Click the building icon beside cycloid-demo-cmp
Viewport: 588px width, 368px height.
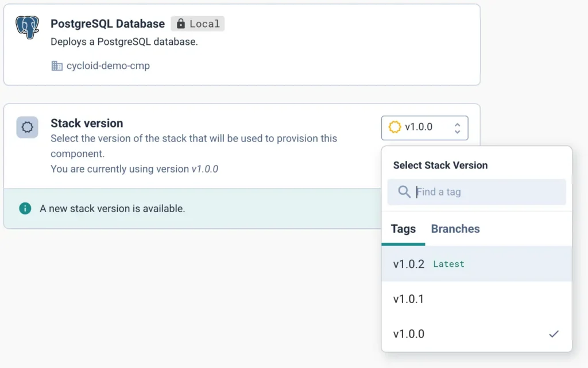pos(57,66)
